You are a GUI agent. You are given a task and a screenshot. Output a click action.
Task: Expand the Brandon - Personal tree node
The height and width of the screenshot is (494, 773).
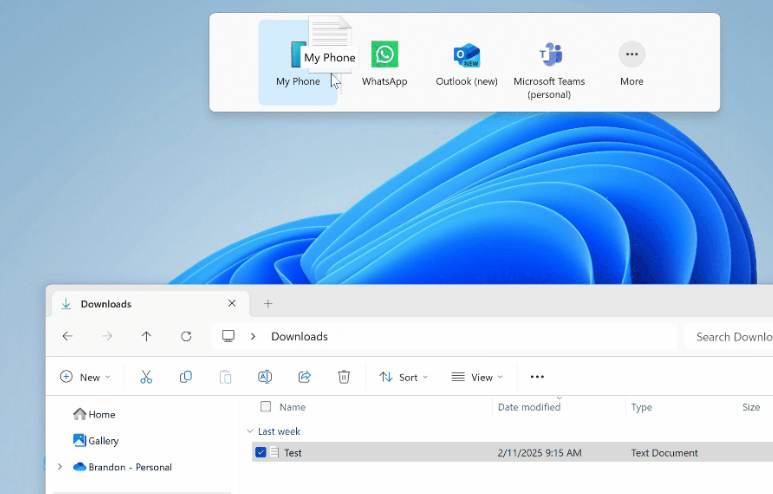(60, 466)
